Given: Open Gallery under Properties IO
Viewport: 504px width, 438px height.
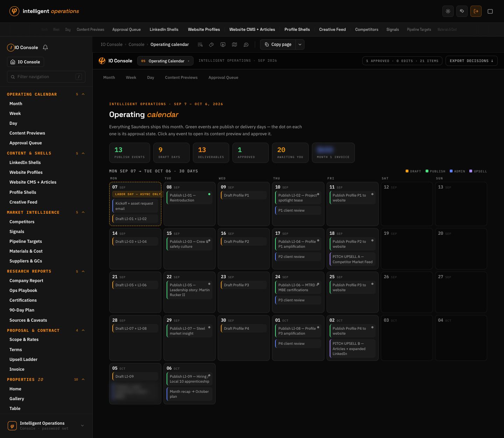Looking at the screenshot, I should [17, 399].
